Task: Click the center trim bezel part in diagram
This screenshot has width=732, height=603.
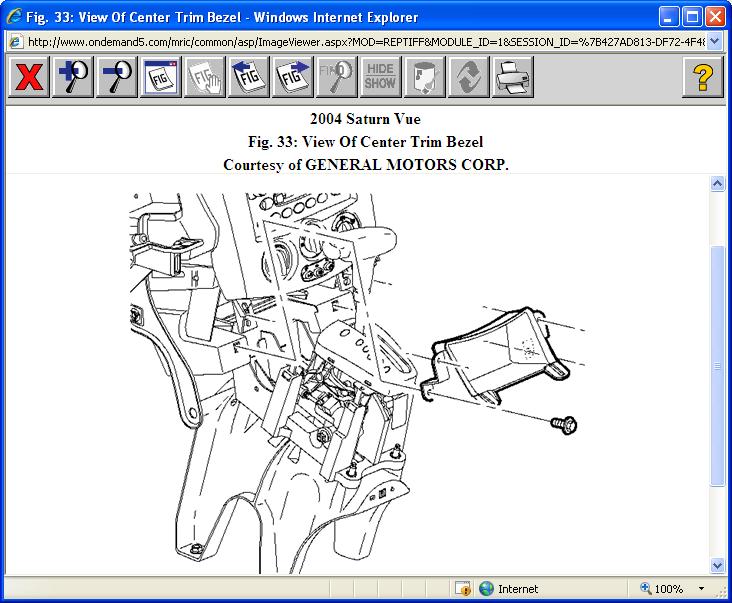Action: [x=495, y=355]
